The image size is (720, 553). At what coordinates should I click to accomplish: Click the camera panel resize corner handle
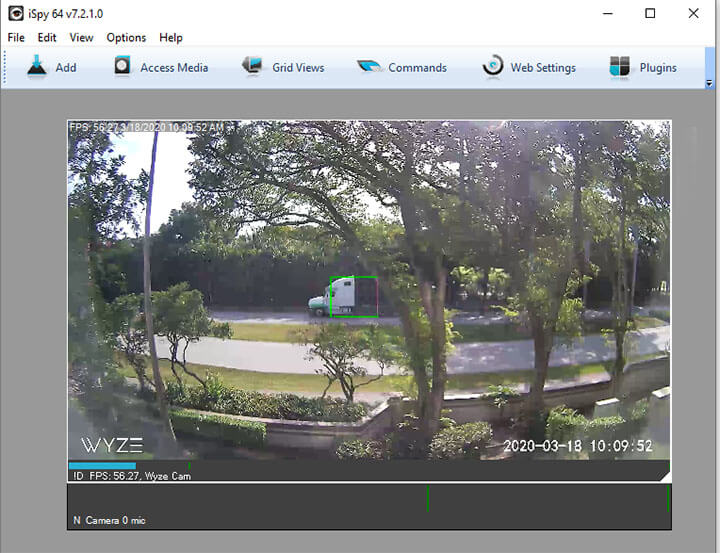pos(664,476)
